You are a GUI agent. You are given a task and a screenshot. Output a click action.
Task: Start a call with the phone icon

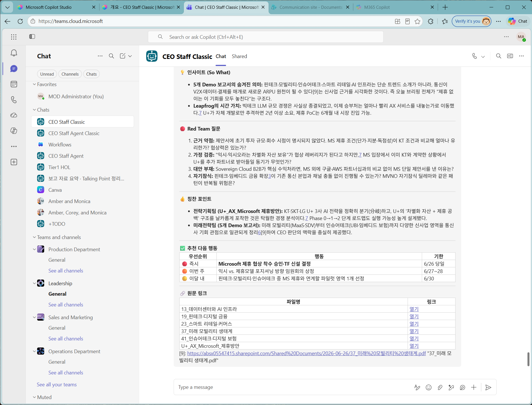point(474,56)
